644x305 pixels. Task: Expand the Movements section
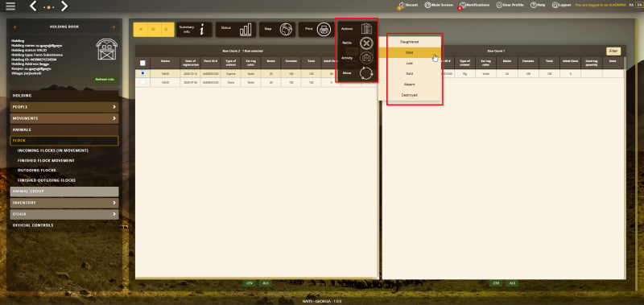(64, 118)
